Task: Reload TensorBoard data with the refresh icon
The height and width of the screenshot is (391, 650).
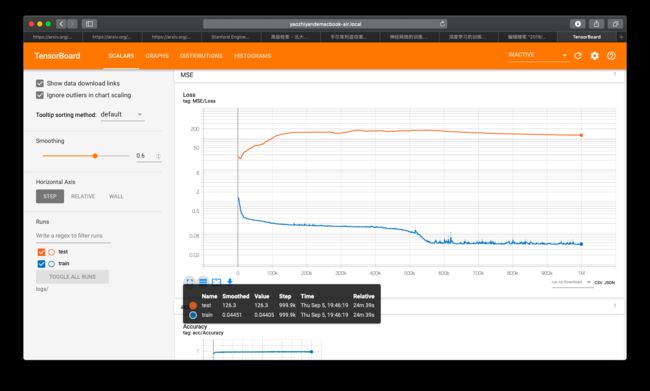Action: tap(578, 56)
